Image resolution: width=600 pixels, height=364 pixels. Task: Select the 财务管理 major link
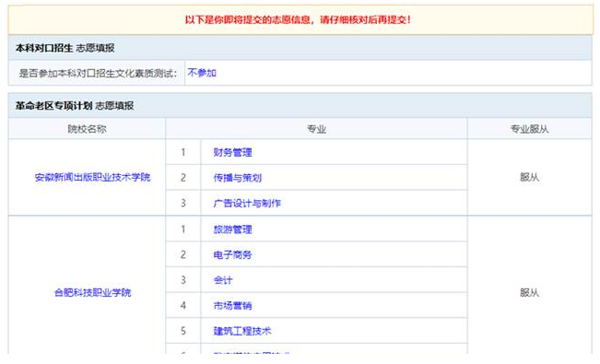point(232,152)
